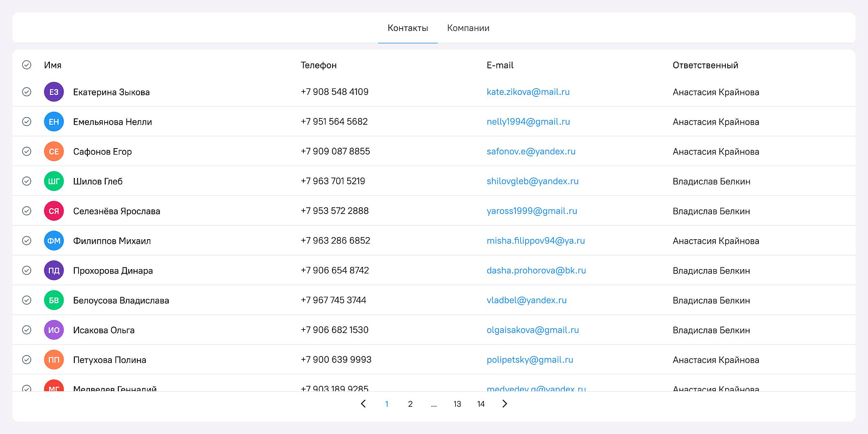The width and height of the screenshot is (868, 434).
Task: Mark the checkbox for Селезнёва Ярослава
Action: point(27,211)
